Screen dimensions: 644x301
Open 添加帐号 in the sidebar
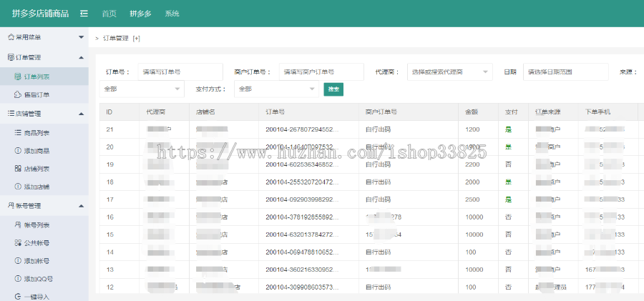pos(44,261)
